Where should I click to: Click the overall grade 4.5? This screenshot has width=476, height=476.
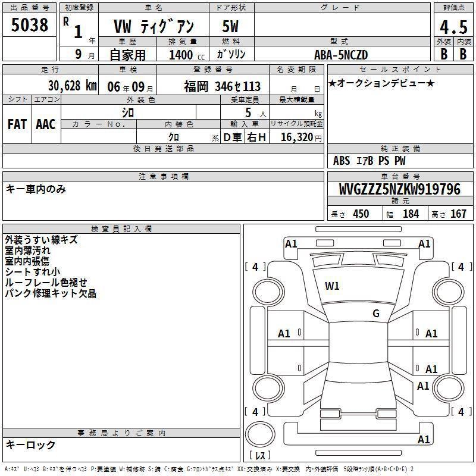[453, 27]
